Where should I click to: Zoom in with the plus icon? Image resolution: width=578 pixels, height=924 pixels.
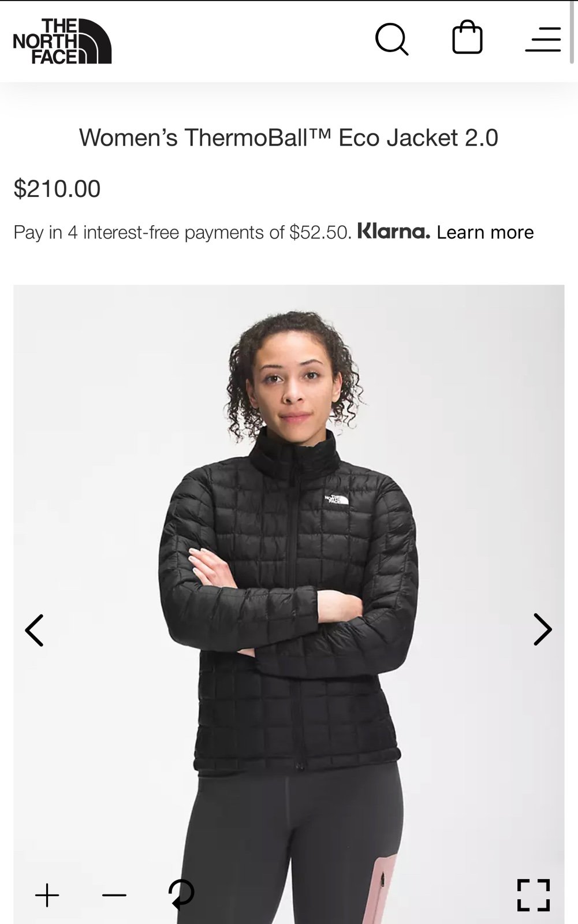pyautogui.click(x=47, y=895)
